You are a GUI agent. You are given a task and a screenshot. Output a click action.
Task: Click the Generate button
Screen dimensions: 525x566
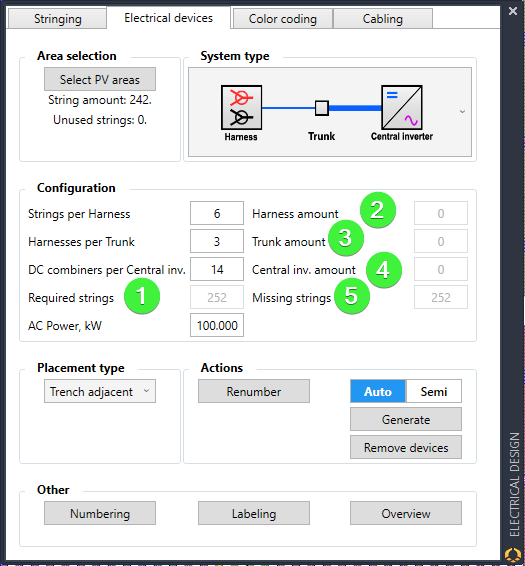tap(406, 419)
